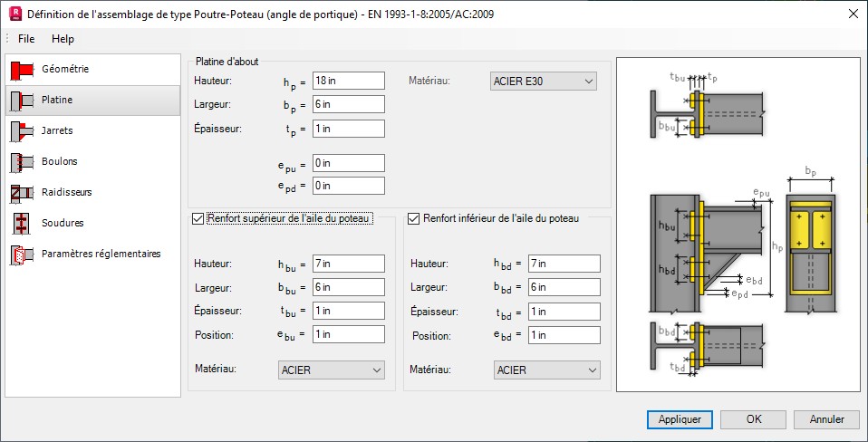The width and height of the screenshot is (868, 442).
Task: Open the Help menu
Action: pos(63,39)
